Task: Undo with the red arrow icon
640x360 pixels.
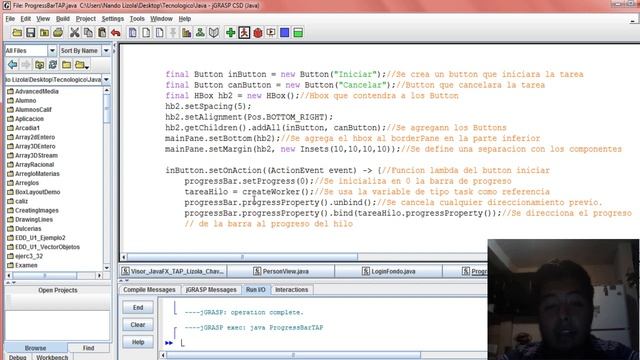Action: tap(116, 33)
